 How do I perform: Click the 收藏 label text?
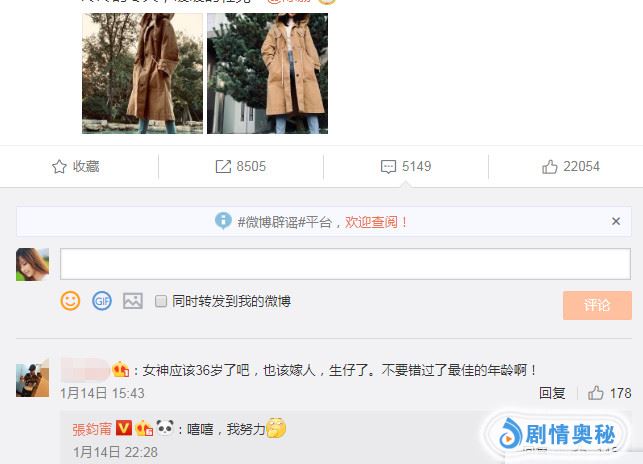(x=86, y=167)
